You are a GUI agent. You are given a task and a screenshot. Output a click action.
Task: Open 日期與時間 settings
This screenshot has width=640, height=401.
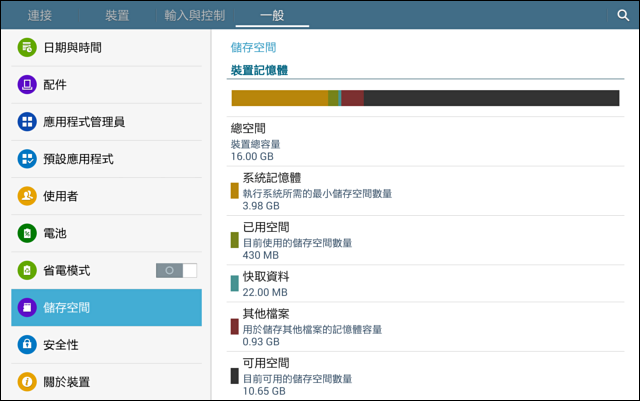[x=107, y=47]
